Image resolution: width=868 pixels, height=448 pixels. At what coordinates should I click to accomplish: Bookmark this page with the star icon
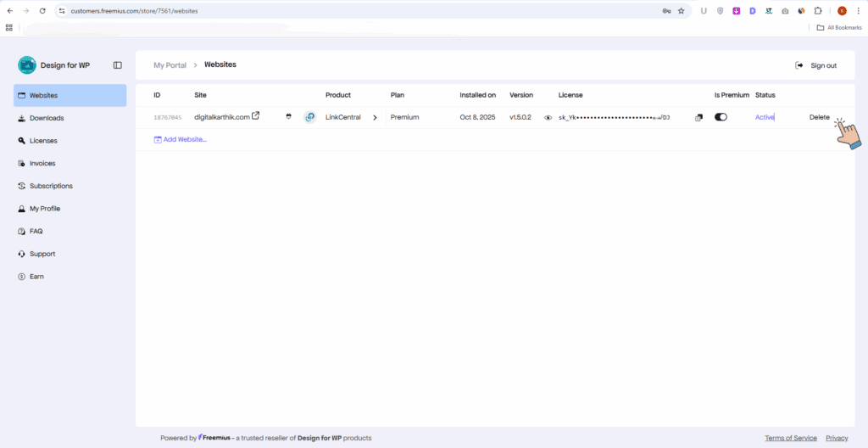(682, 10)
